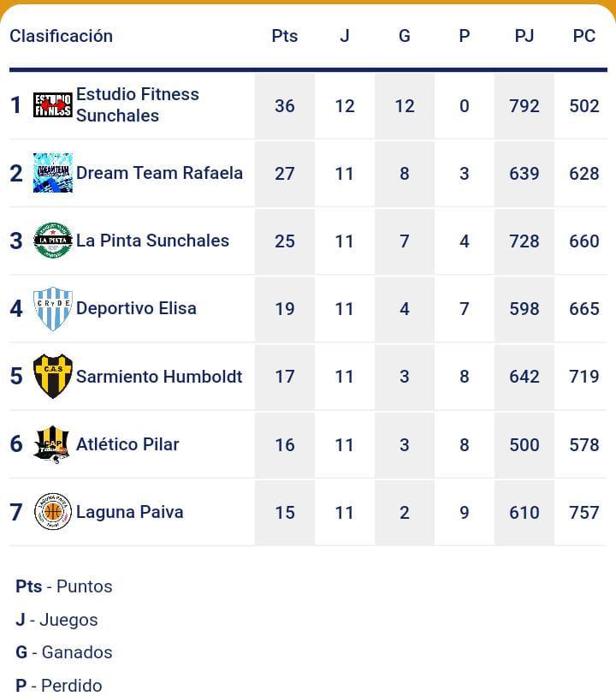This screenshot has width=616, height=696.
Task: Click the Laguna Paiva basketball logo
Action: tap(52, 512)
